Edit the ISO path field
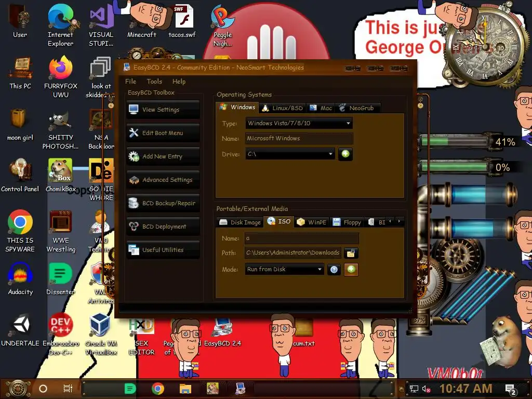 293,253
